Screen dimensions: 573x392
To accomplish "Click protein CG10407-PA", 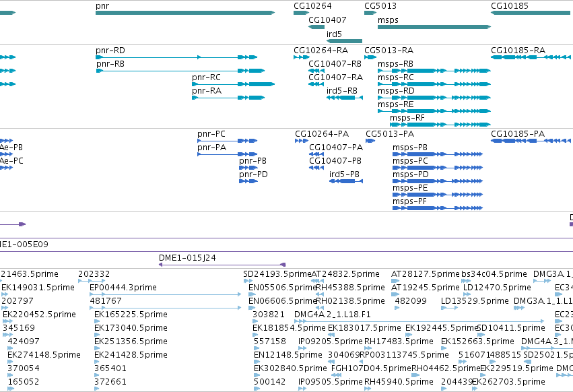I will [316, 154].
